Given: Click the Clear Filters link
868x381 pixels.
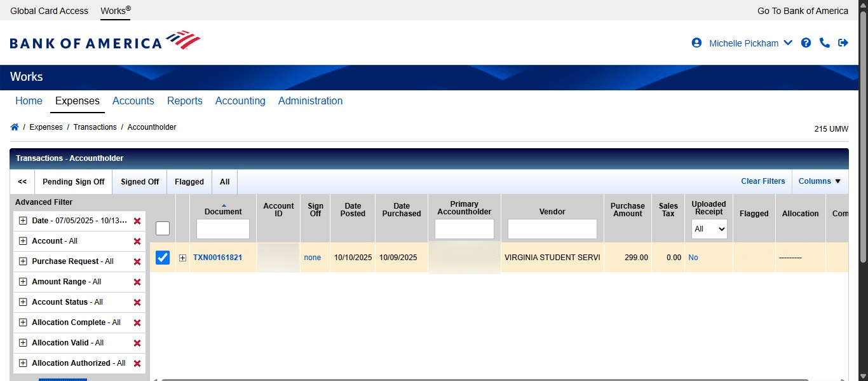Looking at the screenshot, I should 763,181.
